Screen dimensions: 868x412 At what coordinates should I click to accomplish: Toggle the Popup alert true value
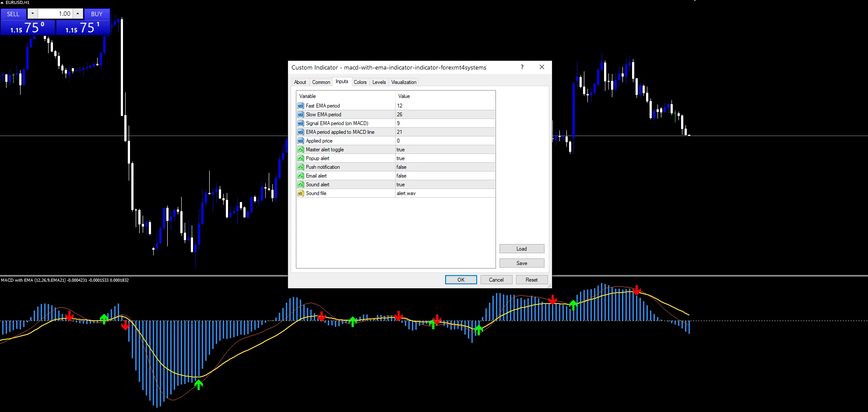tap(445, 158)
